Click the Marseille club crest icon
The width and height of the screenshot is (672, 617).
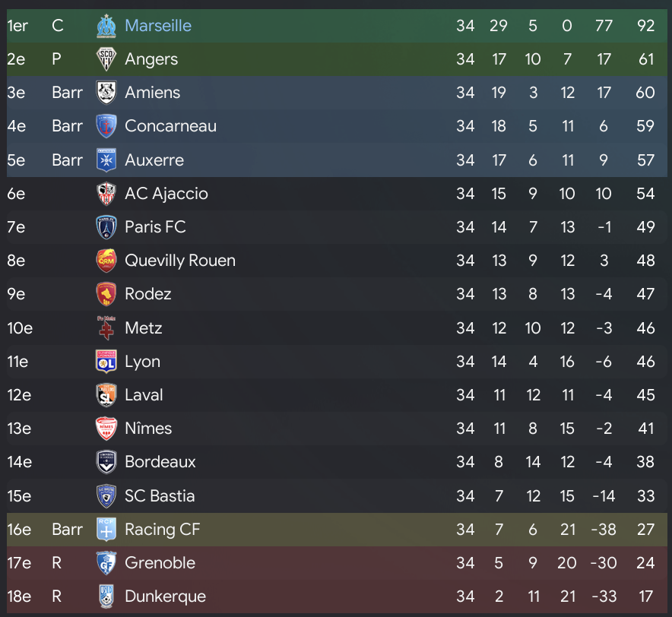pos(106,26)
